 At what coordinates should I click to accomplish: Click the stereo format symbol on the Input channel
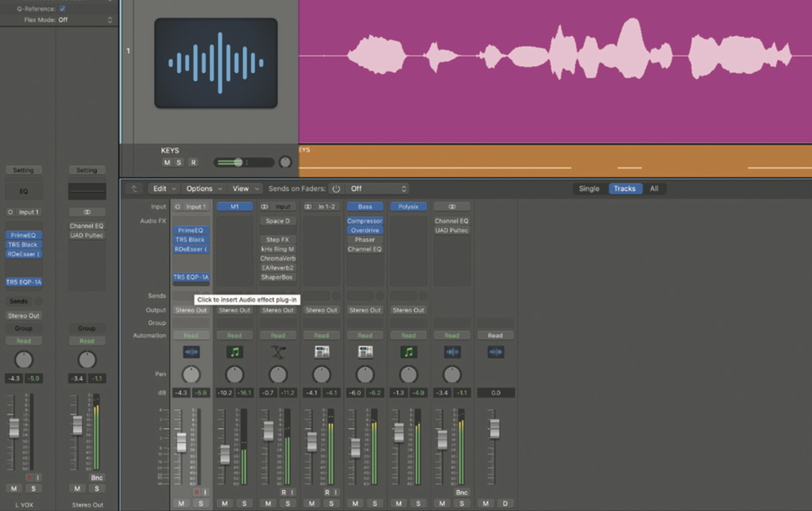(x=264, y=206)
